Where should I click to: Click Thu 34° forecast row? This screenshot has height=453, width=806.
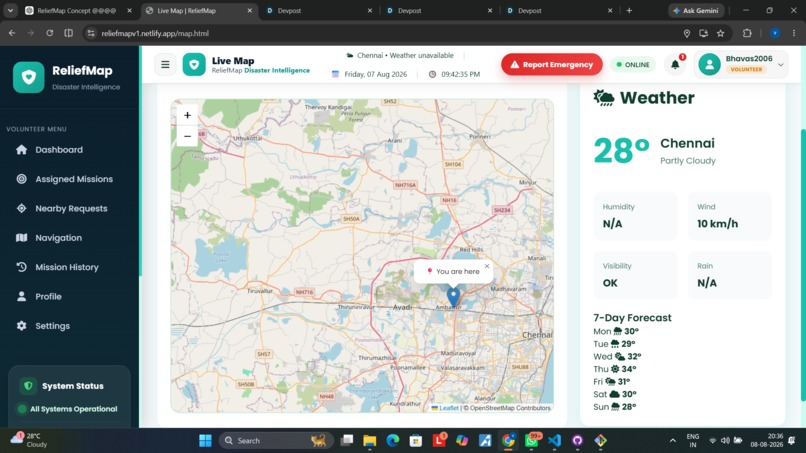pos(615,369)
